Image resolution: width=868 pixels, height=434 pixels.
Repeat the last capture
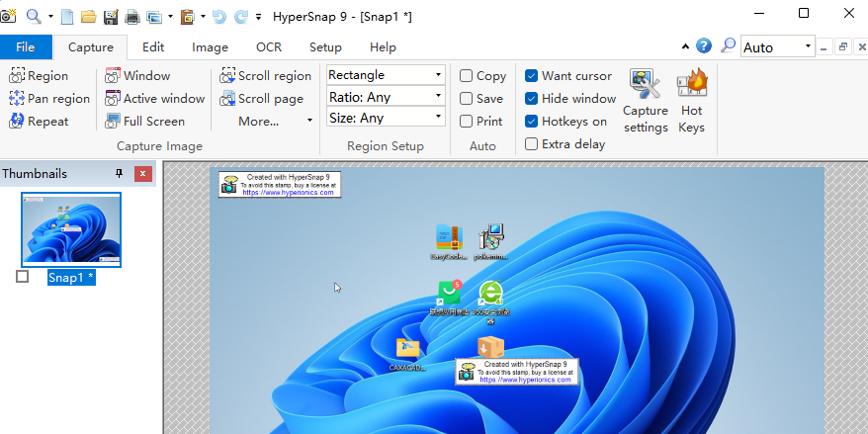pos(39,122)
